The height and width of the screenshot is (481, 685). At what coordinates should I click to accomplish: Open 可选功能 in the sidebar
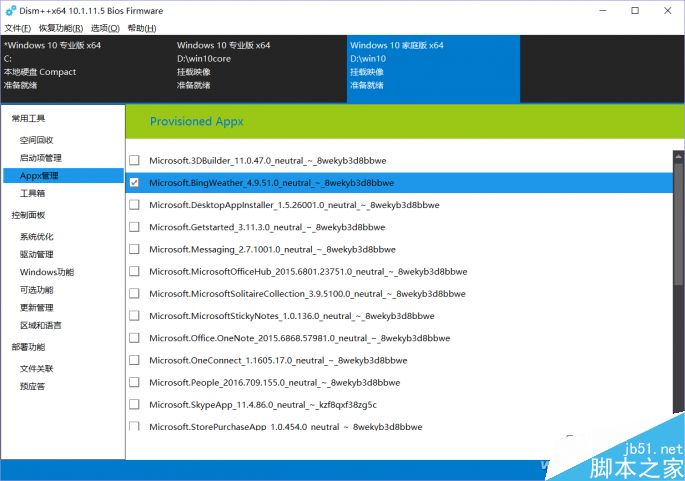(36, 290)
